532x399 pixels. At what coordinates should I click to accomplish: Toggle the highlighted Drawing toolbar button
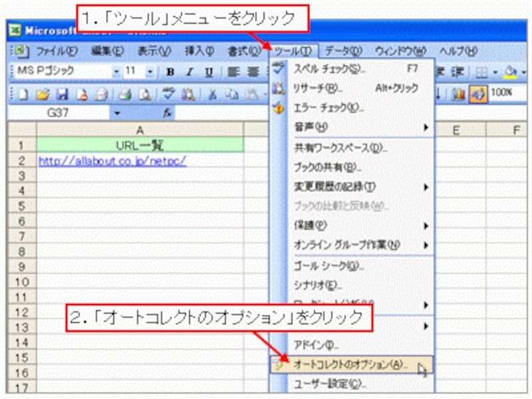click(477, 94)
